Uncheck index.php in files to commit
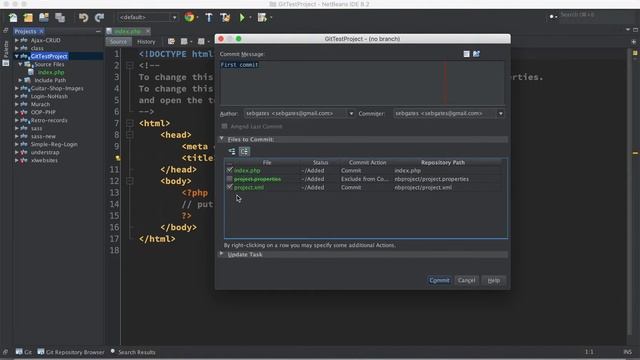 pyautogui.click(x=229, y=170)
